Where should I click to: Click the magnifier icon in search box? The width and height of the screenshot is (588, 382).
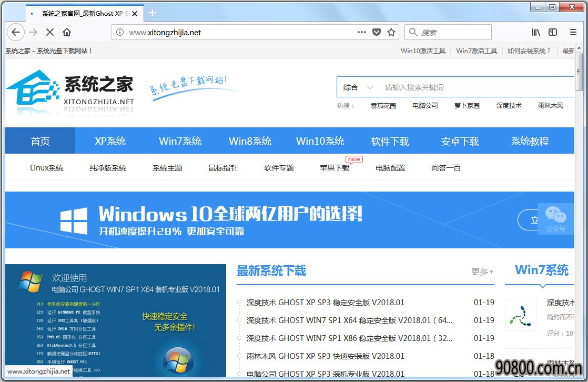(x=413, y=32)
